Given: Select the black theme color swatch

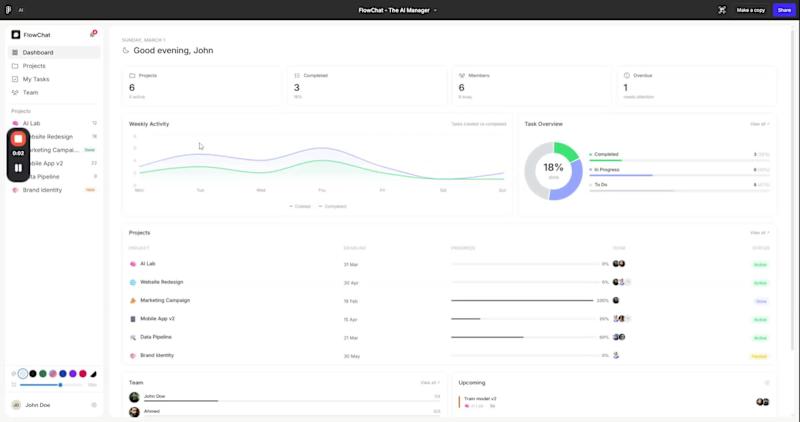Looking at the screenshot, I should click(33, 374).
